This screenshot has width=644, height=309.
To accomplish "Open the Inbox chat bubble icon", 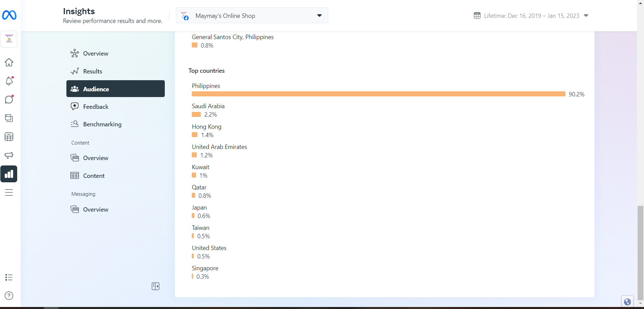I will [9, 99].
